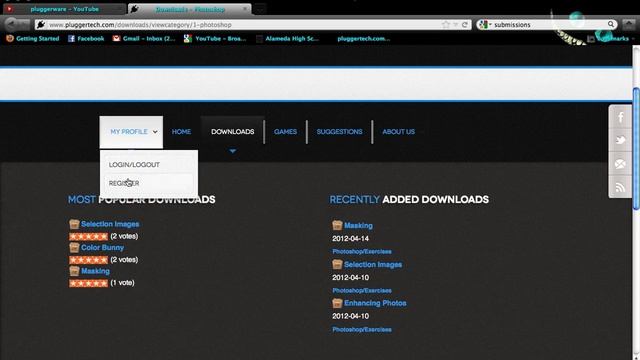The height and width of the screenshot is (360, 640).
Task: Open the Facebook bookmark in the toolbar
Action: [x=86, y=38]
